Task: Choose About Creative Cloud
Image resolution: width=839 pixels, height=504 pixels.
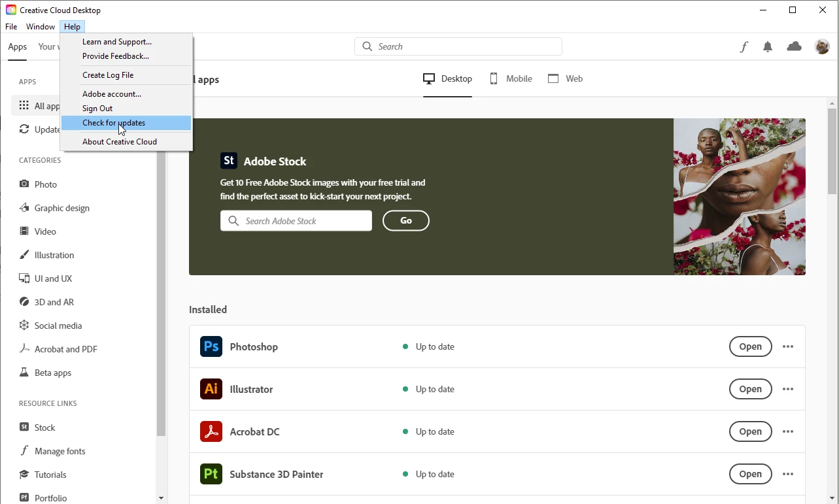Action: pyautogui.click(x=126, y=142)
